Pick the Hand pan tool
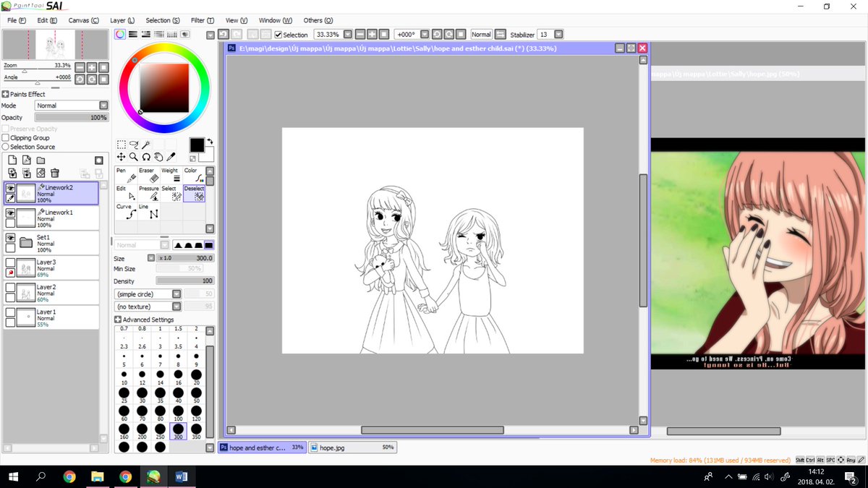Screen dimensions: 868x488 click(158, 156)
